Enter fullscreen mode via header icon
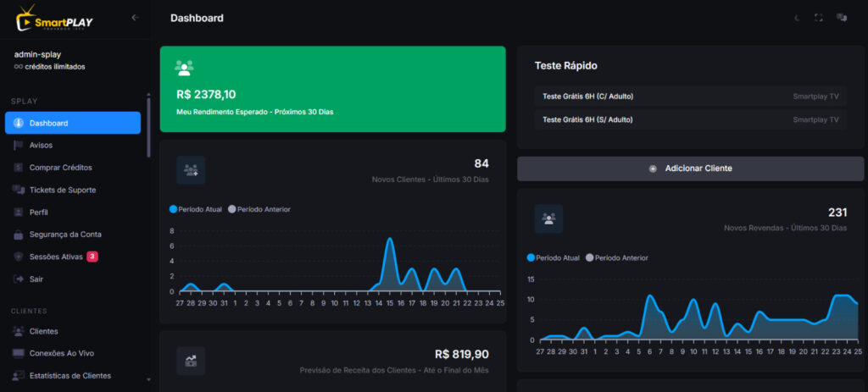The width and height of the screenshot is (868, 392). point(819,18)
